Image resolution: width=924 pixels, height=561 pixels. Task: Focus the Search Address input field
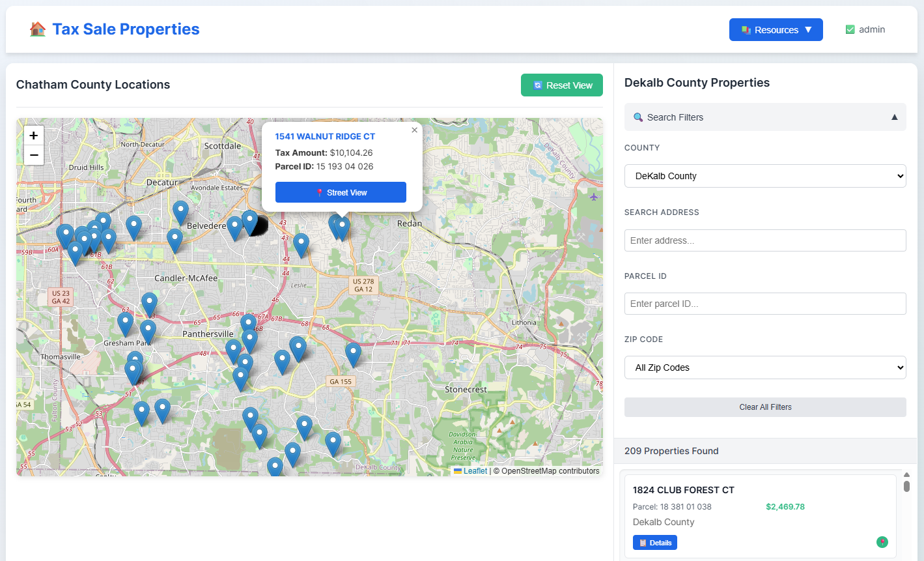click(x=765, y=240)
